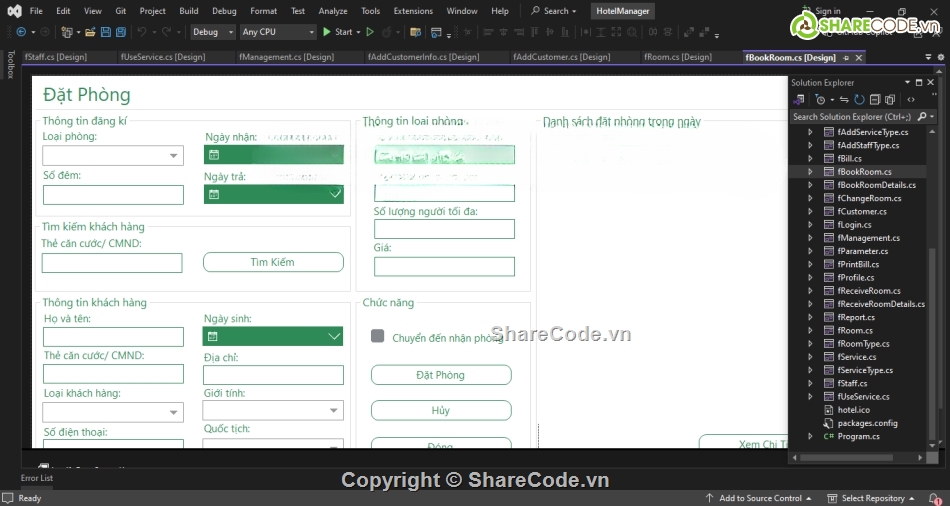Expand the Program.cs tree node
950x506 pixels.
pyautogui.click(x=810, y=436)
